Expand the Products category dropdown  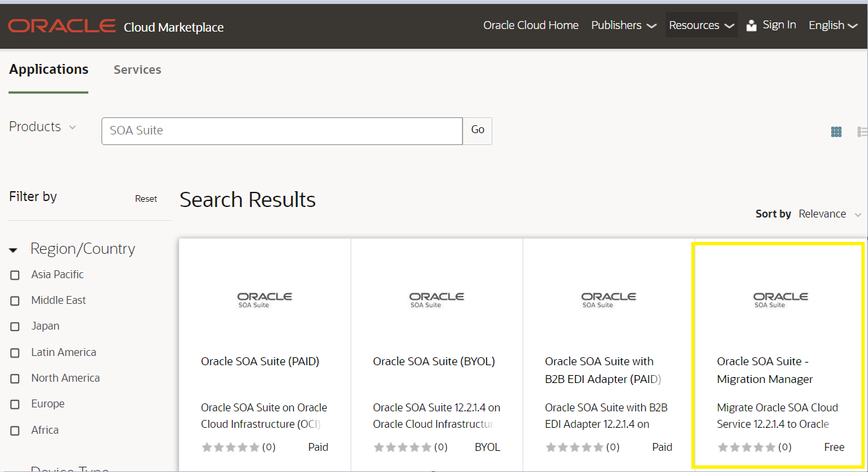coord(43,127)
